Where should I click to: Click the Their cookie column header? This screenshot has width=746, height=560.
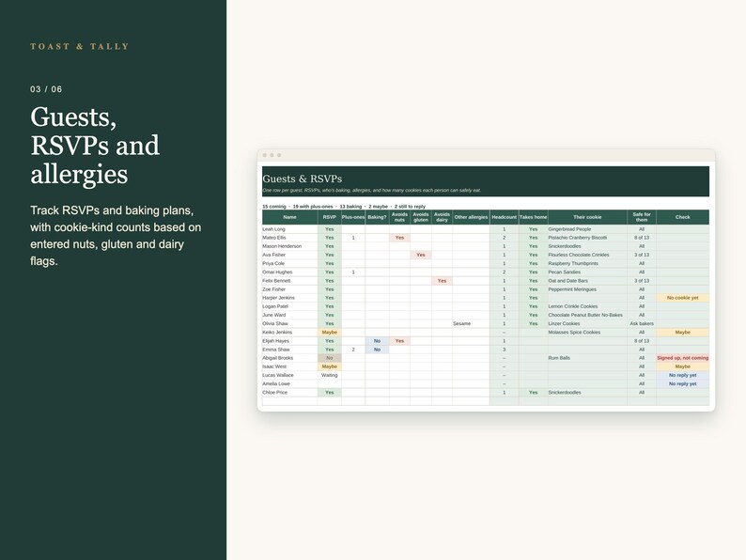(x=587, y=217)
